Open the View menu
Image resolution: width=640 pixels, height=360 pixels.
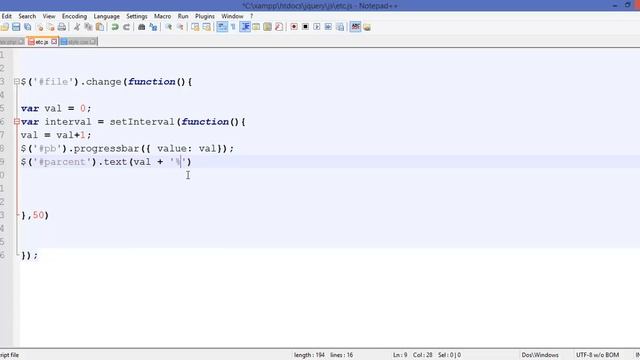[x=49, y=16]
